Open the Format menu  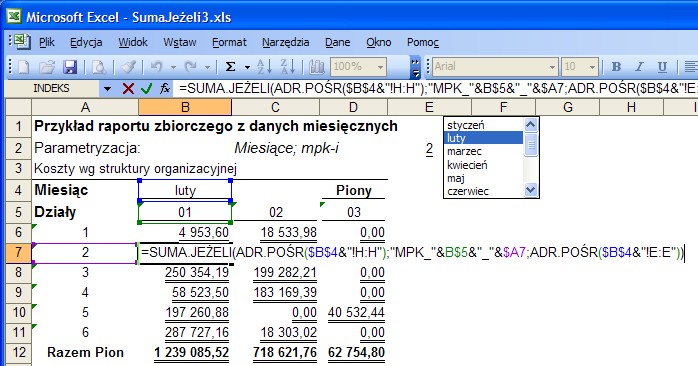click(229, 42)
